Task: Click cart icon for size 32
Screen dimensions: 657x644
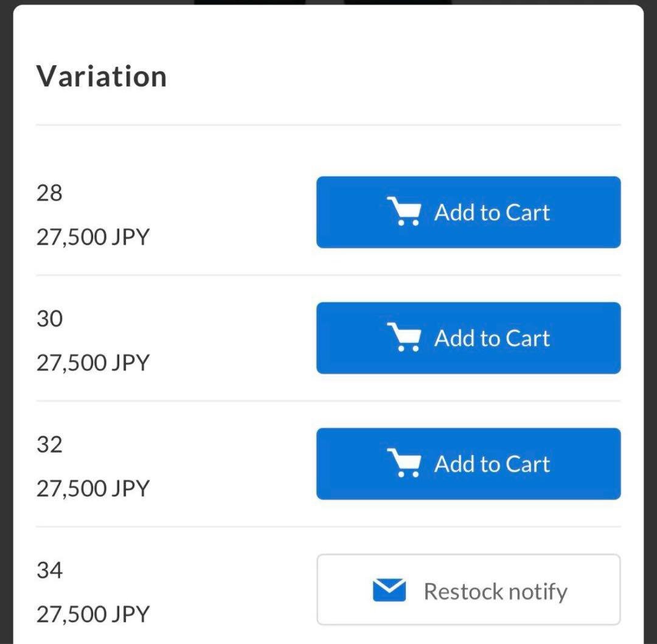Action: pyautogui.click(x=403, y=463)
